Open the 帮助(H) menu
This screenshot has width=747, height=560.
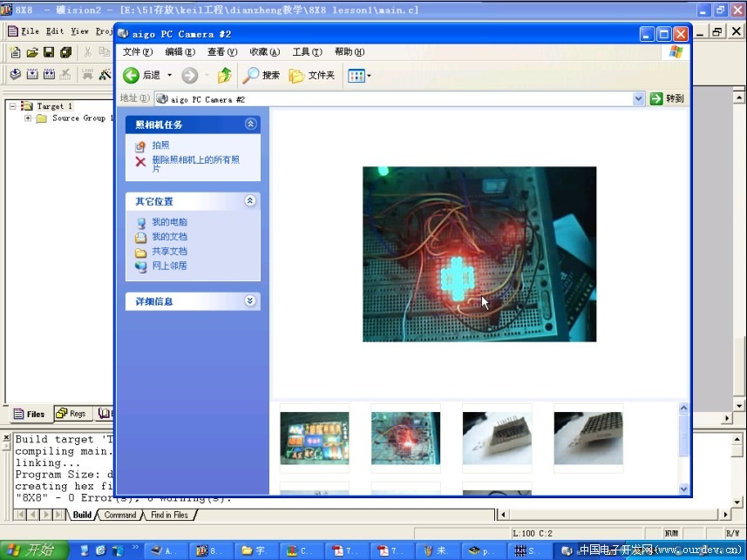350,52
